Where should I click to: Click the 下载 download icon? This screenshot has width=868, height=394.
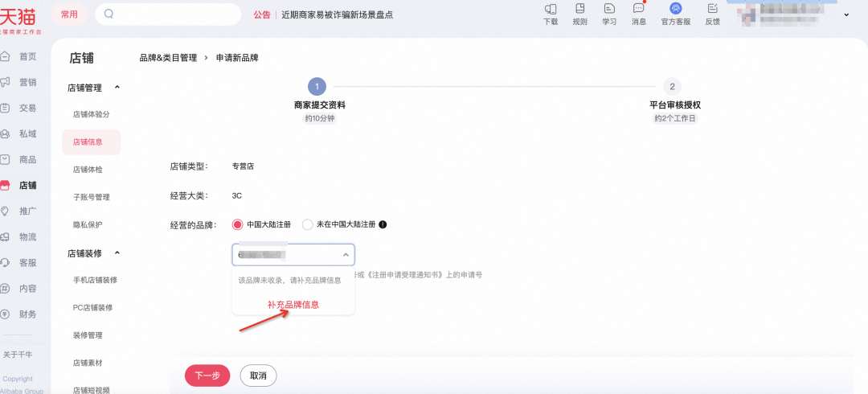coord(551,9)
